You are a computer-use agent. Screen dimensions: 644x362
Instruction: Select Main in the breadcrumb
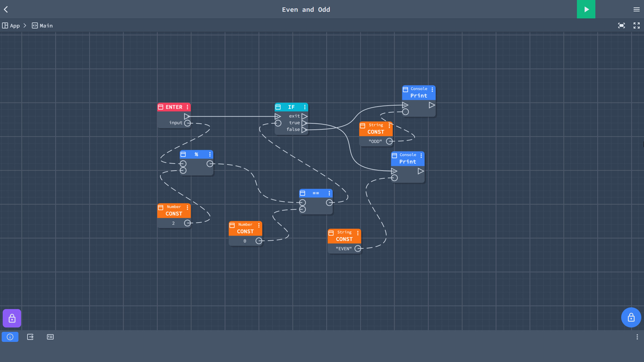point(42,25)
